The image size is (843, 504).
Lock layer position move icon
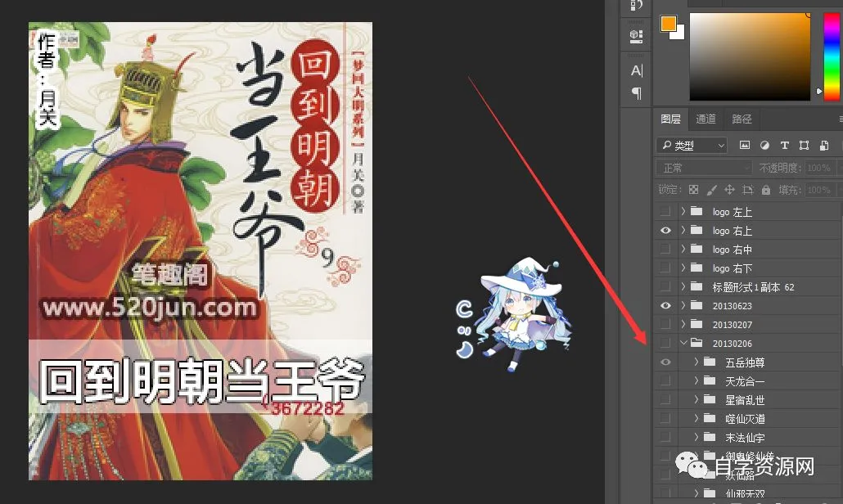pos(729,190)
